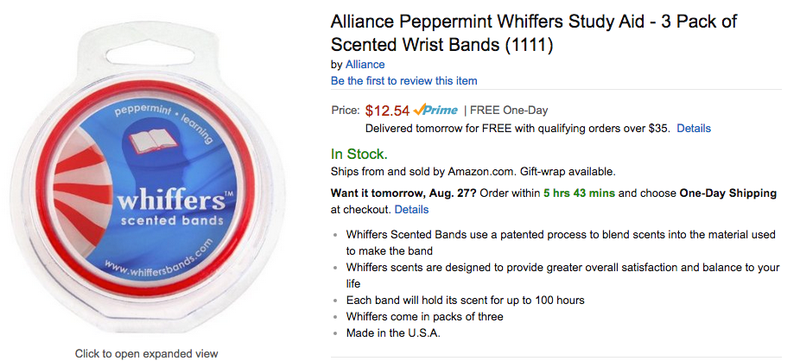This screenshot has width=800, height=361.
Task: Click the product title heading
Action: [x=534, y=33]
